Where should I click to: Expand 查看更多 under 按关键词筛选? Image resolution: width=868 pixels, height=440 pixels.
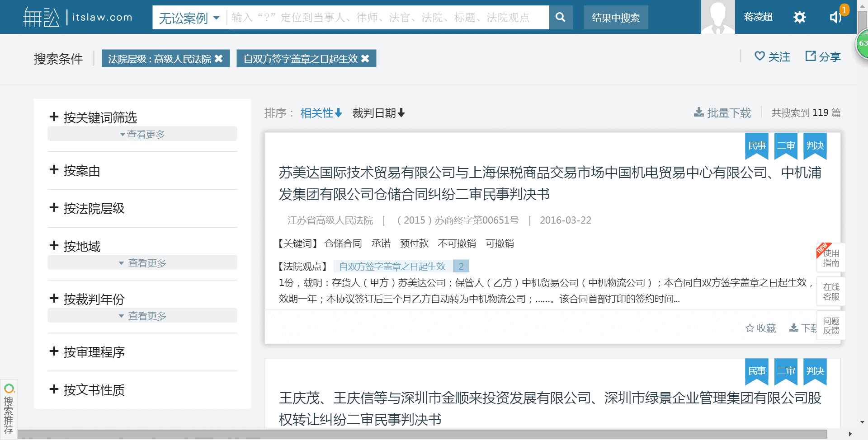pos(142,134)
